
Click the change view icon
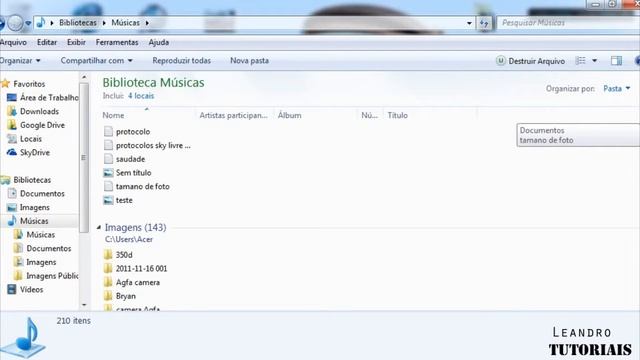580,61
